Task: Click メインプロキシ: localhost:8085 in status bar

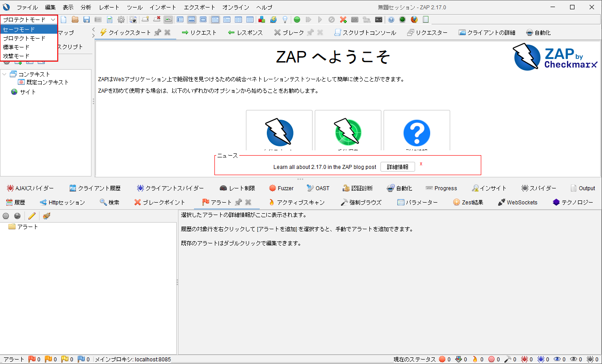Action: click(x=133, y=360)
